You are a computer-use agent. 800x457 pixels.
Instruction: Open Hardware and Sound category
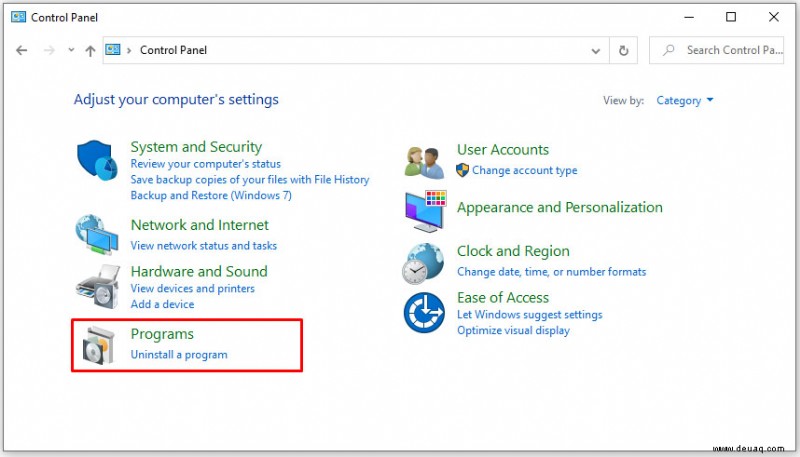point(199,271)
